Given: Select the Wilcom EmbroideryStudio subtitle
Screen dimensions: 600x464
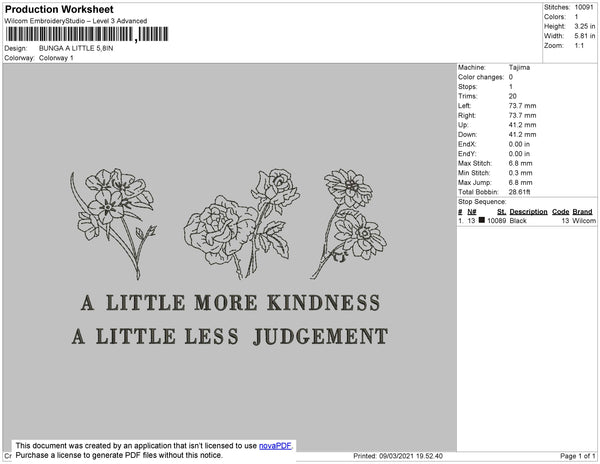Looking at the screenshot, I should click(x=76, y=21).
